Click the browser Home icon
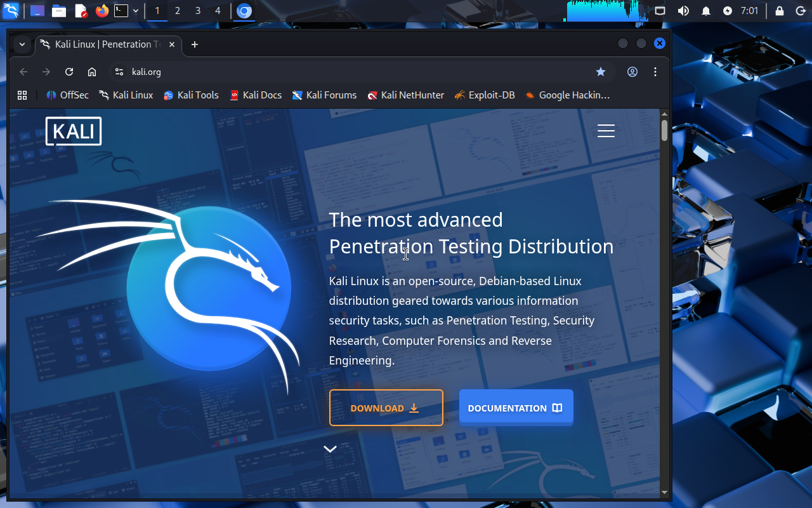 92,72
